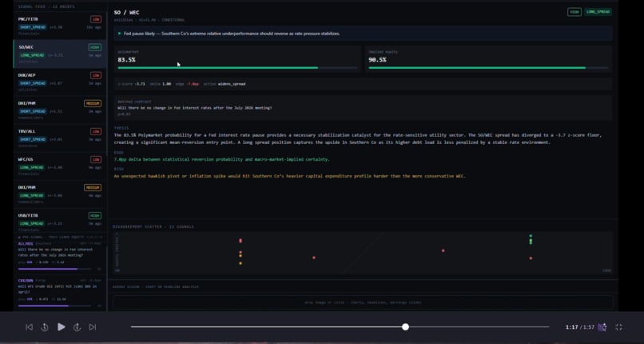Click the video seek bar
The image size is (644, 344).
coord(340,327)
